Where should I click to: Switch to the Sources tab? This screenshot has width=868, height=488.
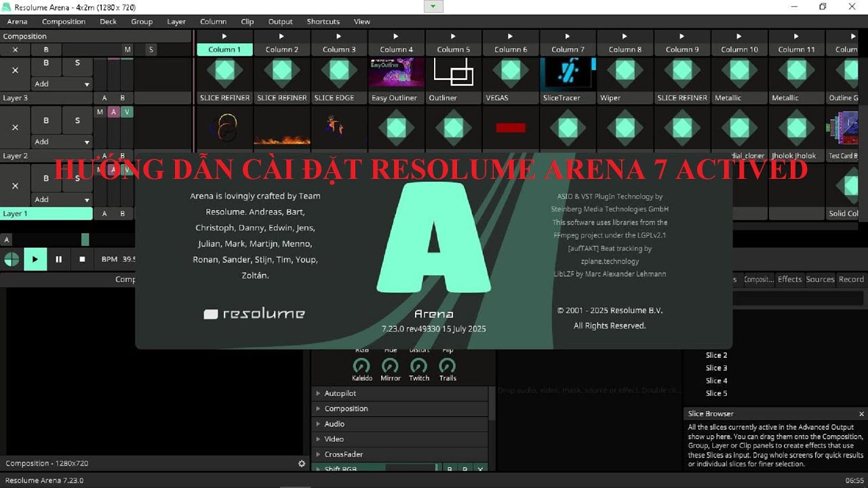coord(820,279)
